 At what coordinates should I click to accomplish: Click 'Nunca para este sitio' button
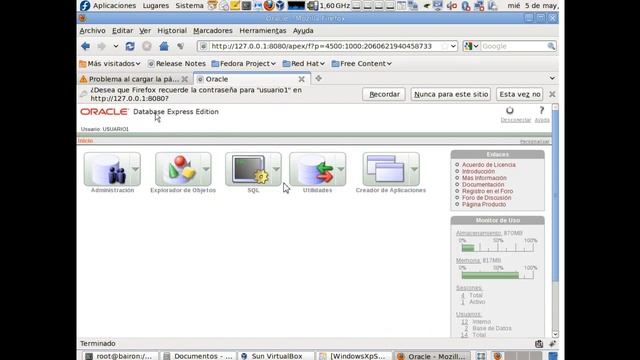click(x=451, y=94)
